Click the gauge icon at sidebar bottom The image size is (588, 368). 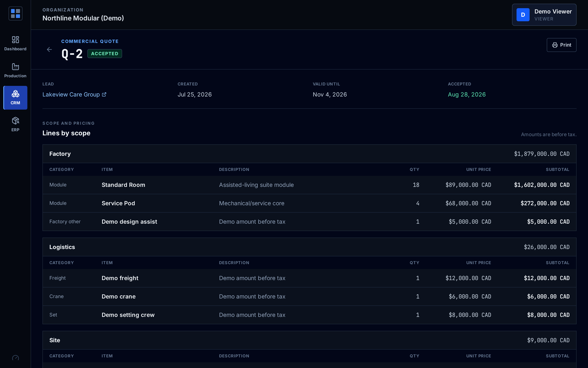click(x=15, y=358)
